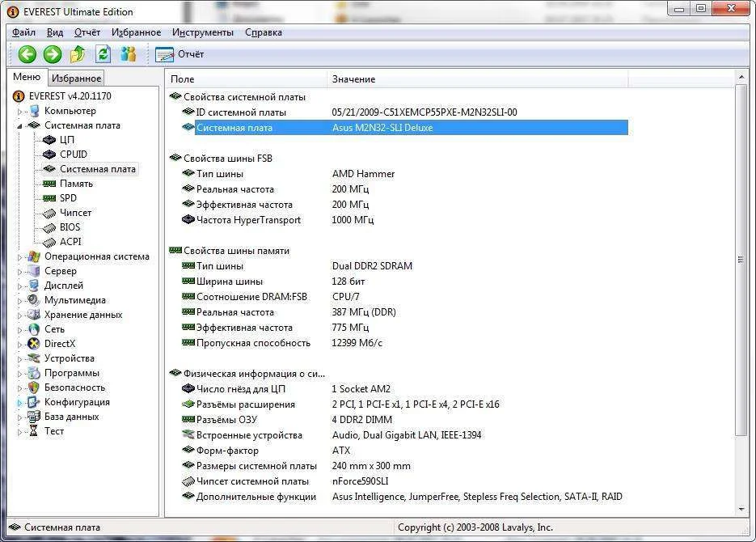Select the Программы tree item
This screenshot has height=542, width=756.
[x=72, y=373]
